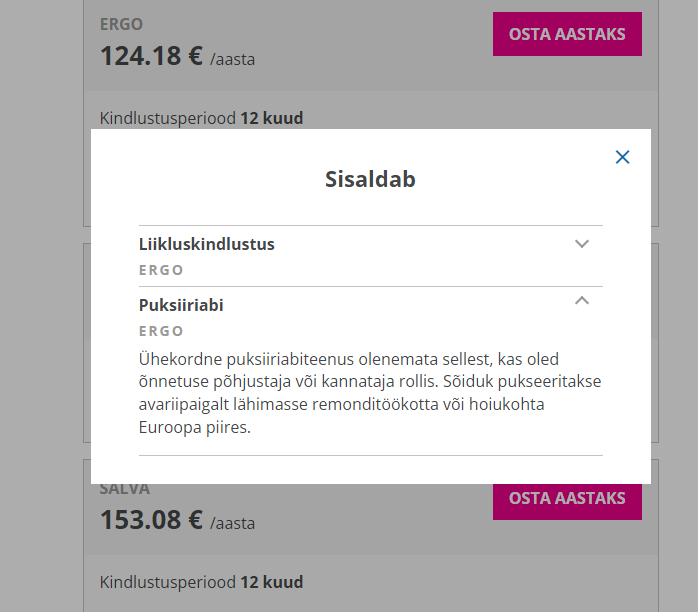Viewport: 698px width, 612px height.
Task: Click Kindlustusperiood 12 kuud in the SALVA card
Action: (x=202, y=582)
